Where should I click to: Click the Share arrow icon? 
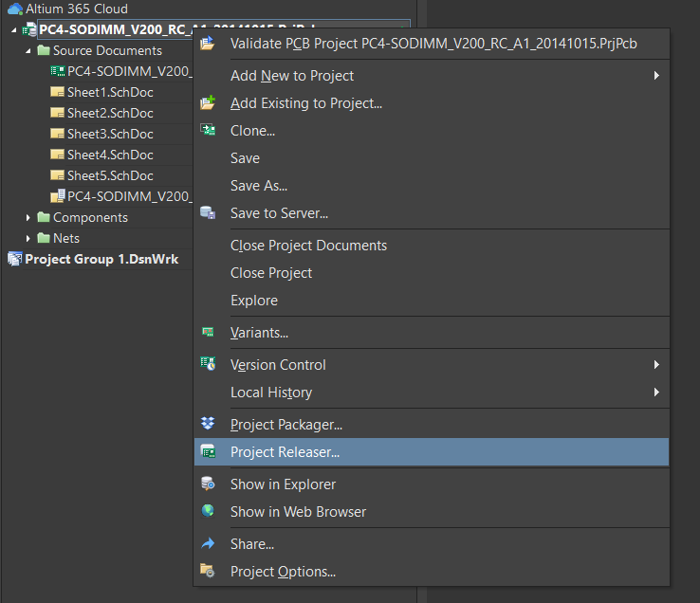208,543
